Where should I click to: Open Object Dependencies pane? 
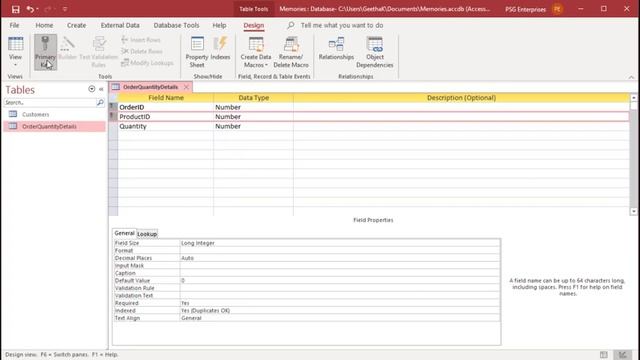coord(375,52)
